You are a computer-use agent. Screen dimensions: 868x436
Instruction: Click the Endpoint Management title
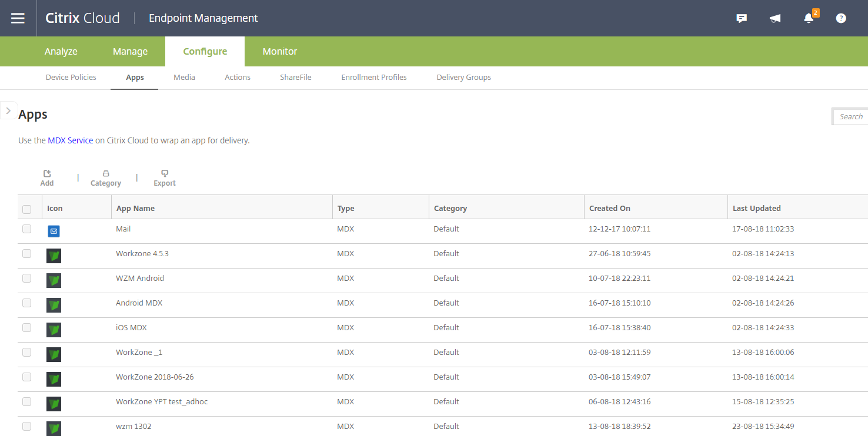click(x=203, y=18)
